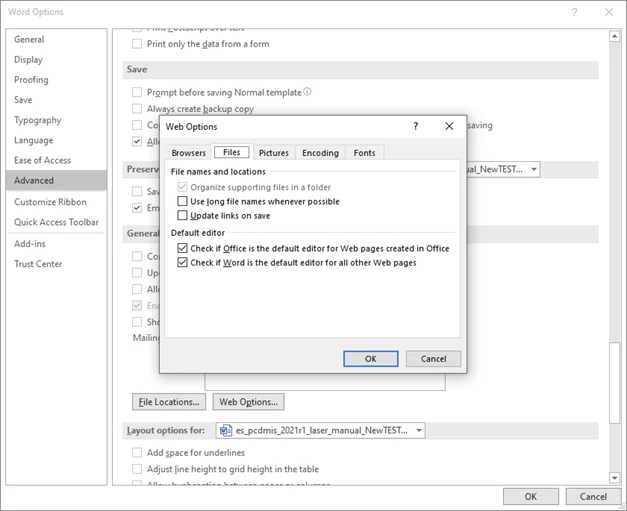Viewport: 627px width, 511px height.
Task: Click the Web Options button
Action: [248, 402]
